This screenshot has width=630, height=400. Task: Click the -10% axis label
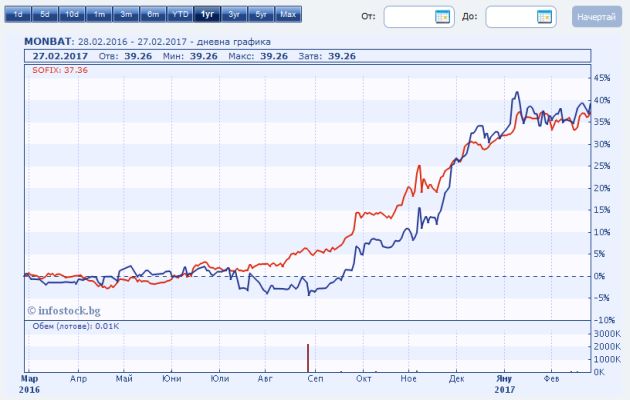pos(605,320)
